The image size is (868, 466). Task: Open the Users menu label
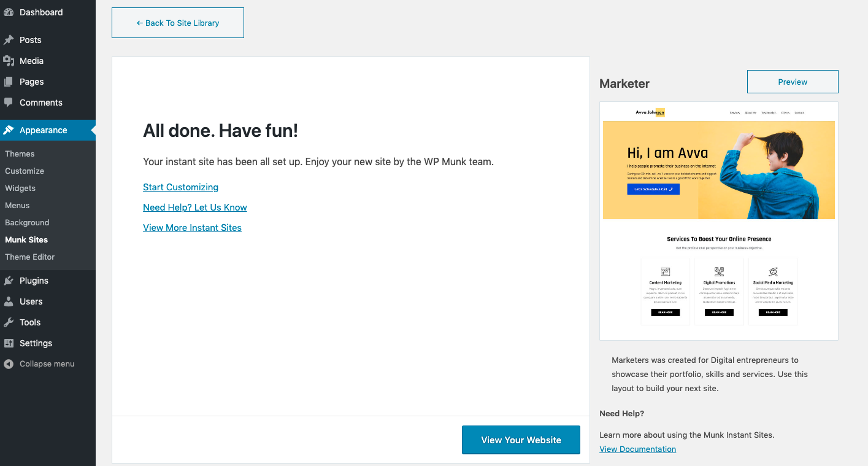(31, 301)
